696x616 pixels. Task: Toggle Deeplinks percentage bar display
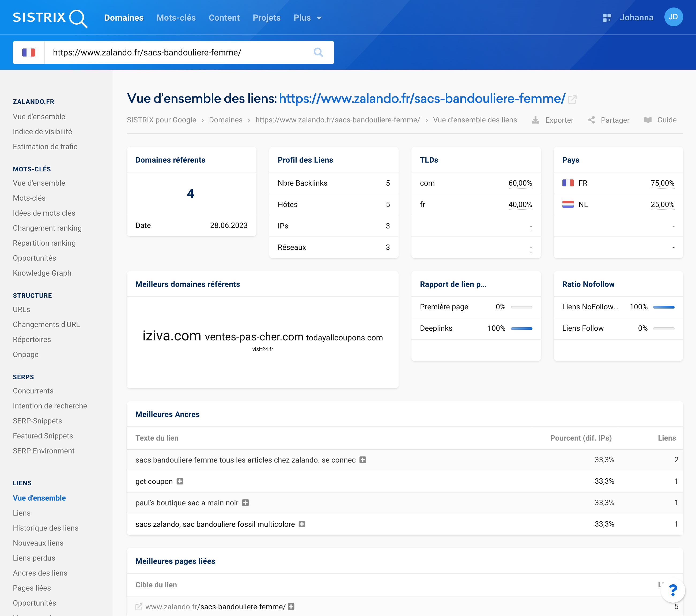(x=521, y=328)
